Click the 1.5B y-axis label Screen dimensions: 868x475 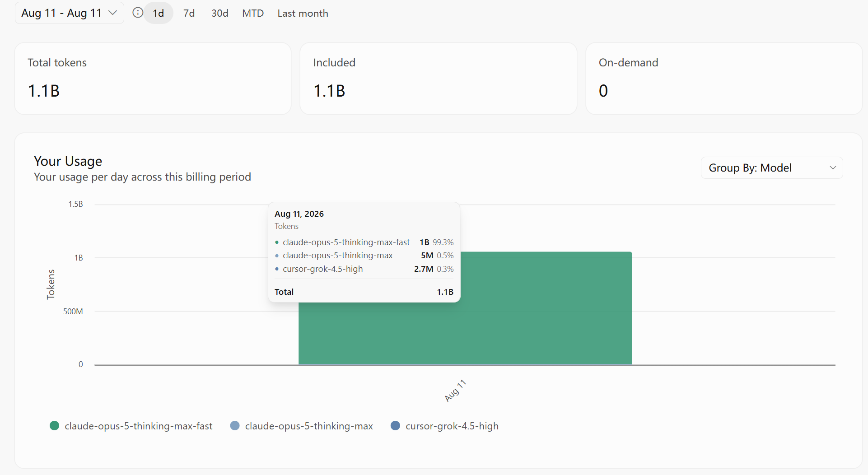[75, 204]
